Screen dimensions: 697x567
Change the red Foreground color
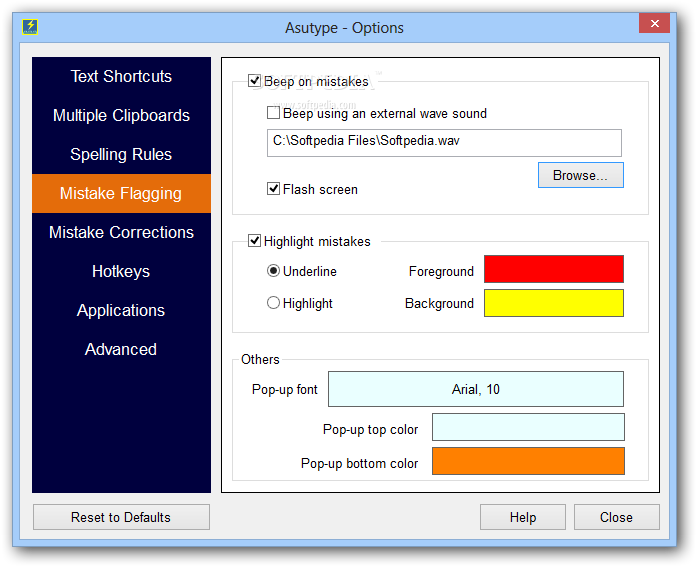(553, 269)
